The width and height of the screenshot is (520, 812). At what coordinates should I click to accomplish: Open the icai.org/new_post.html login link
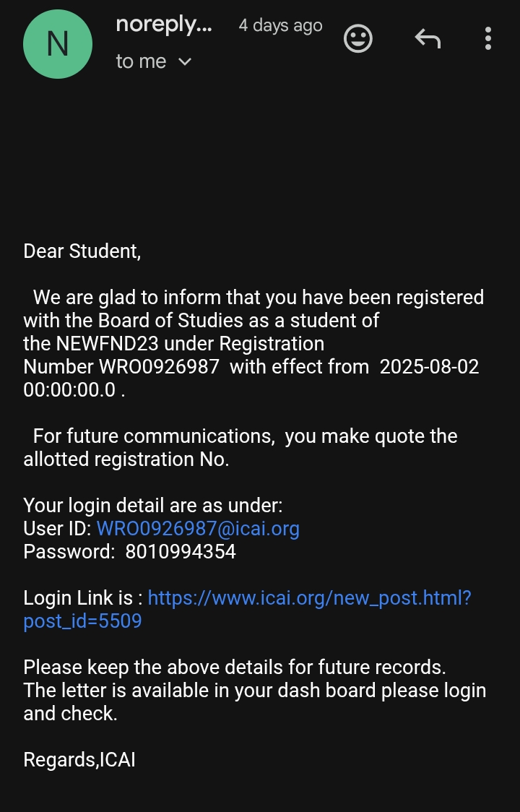pyautogui.click(x=309, y=598)
